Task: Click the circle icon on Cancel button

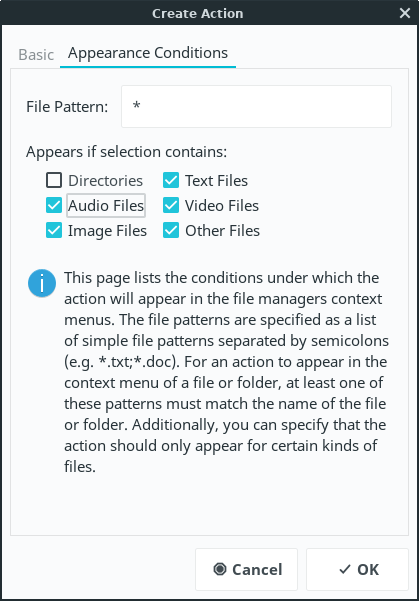Action: tap(220, 569)
